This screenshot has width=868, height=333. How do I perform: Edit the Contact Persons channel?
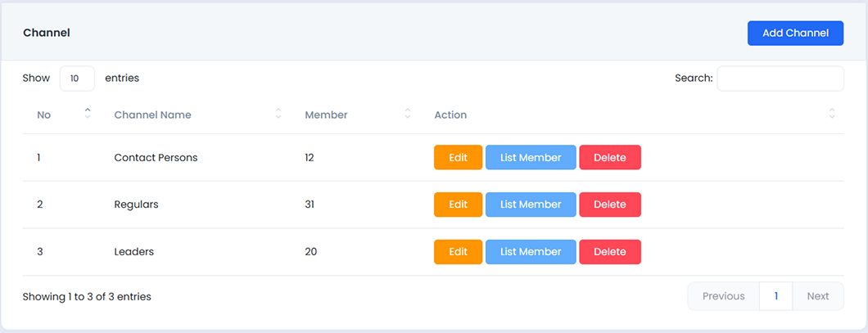[x=458, y=157]
